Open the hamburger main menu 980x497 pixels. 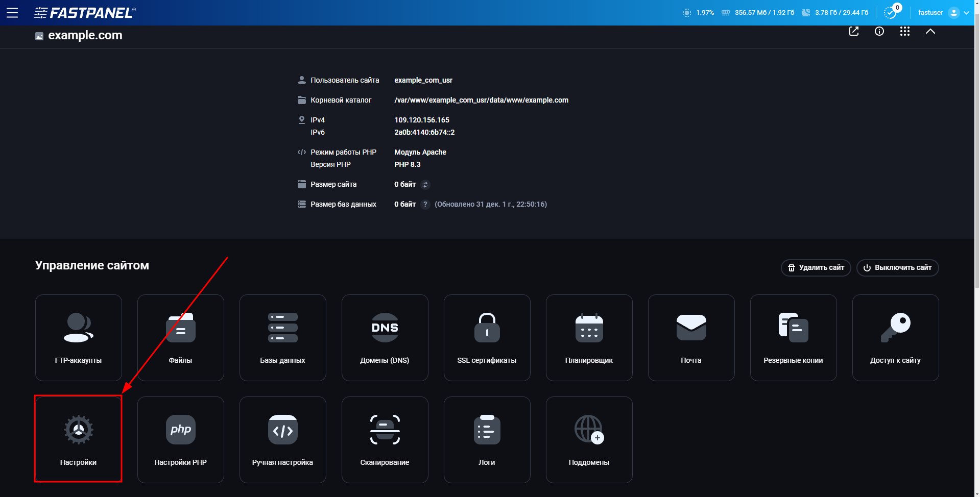coord(12,13)
